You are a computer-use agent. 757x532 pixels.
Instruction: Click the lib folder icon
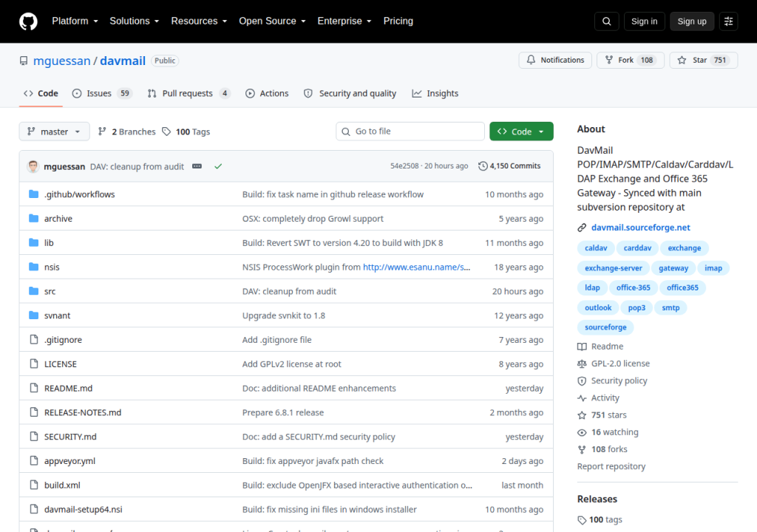pyautogui.click(x=33, y=242)
